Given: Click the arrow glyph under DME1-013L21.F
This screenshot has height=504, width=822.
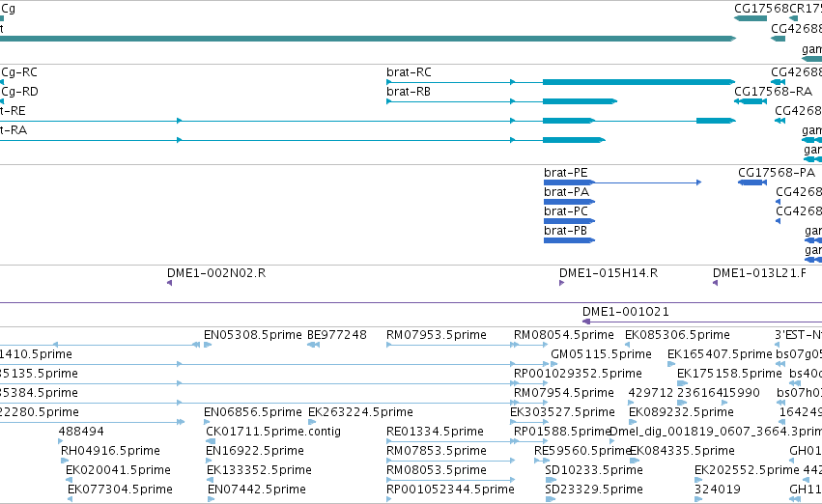Looking at the screenshot, I should (715, 283).
